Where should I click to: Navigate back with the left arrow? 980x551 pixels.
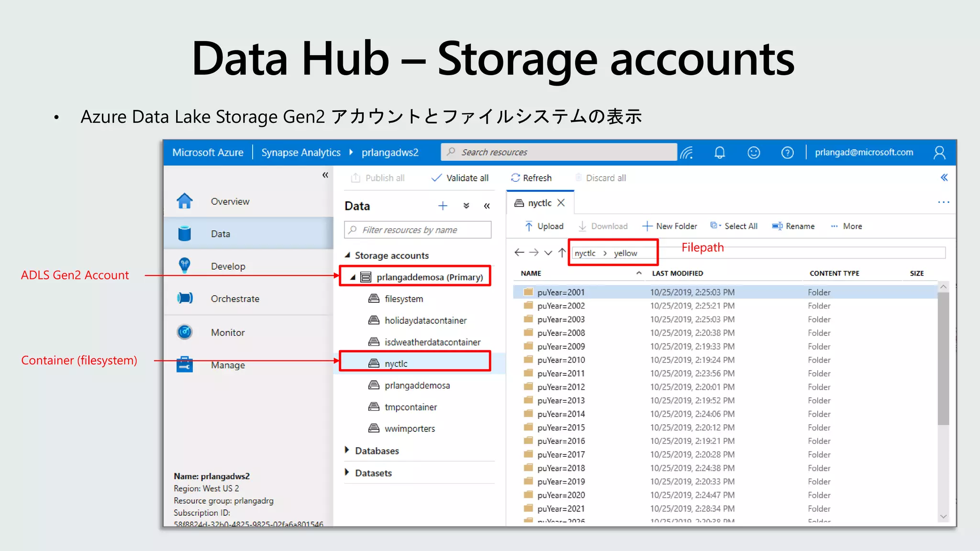[x=519, y=252]
